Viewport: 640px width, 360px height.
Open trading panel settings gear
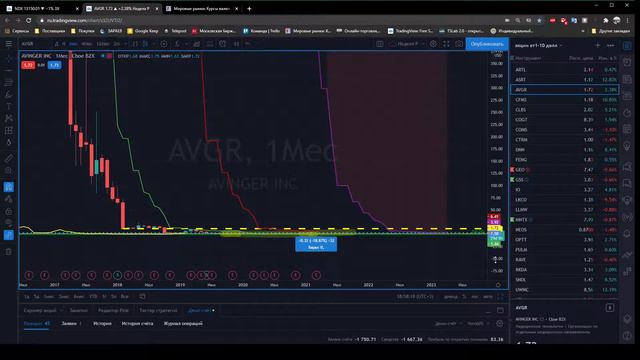500,323
